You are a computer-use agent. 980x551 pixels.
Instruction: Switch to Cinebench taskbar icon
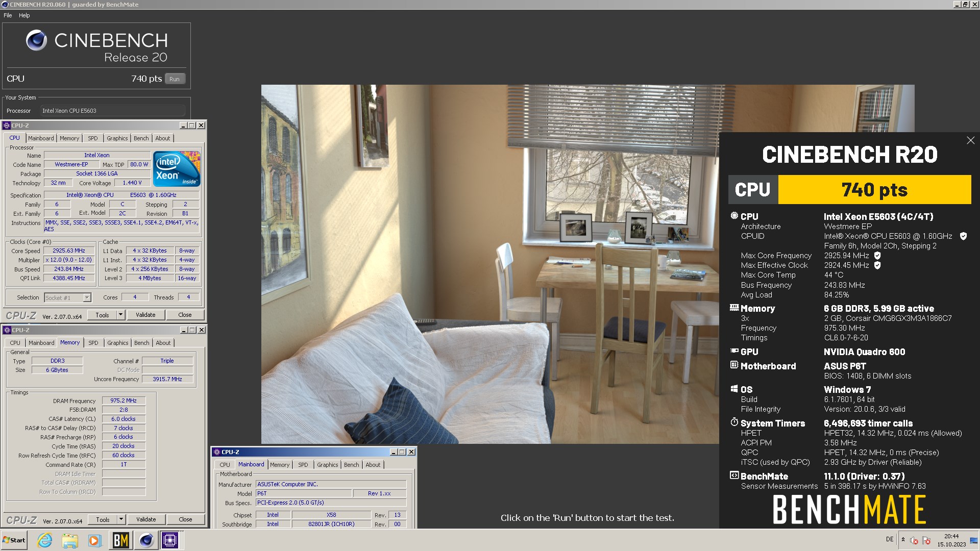(146, 540)
